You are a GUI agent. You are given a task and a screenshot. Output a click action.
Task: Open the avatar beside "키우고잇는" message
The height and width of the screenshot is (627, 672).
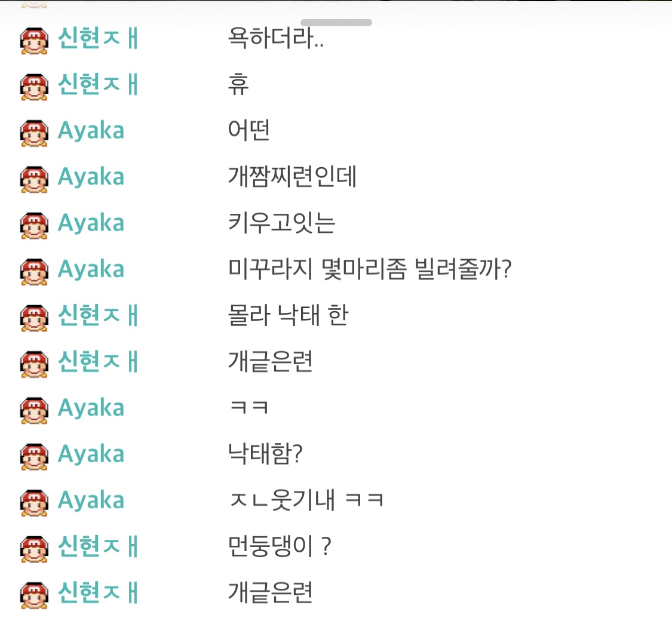point(33,223)
